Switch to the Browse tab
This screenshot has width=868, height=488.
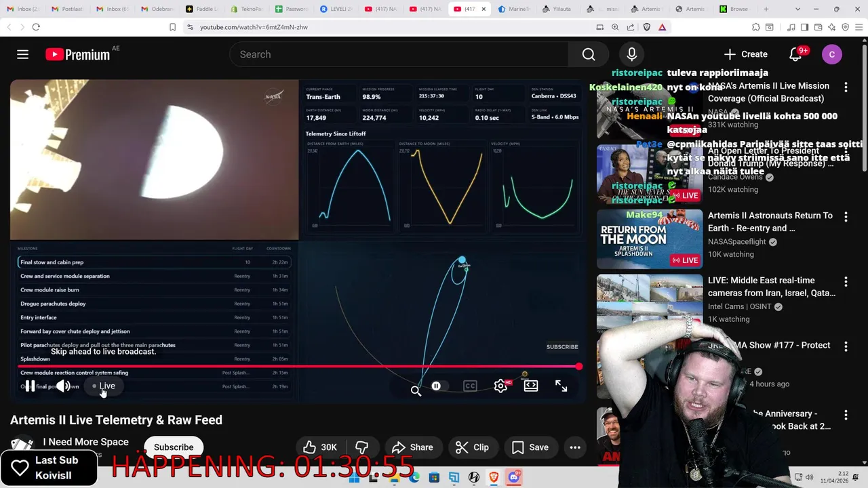coord(735,9)
